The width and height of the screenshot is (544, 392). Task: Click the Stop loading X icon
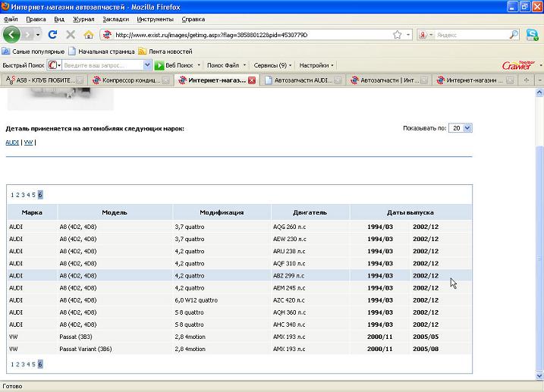(71, 35)
